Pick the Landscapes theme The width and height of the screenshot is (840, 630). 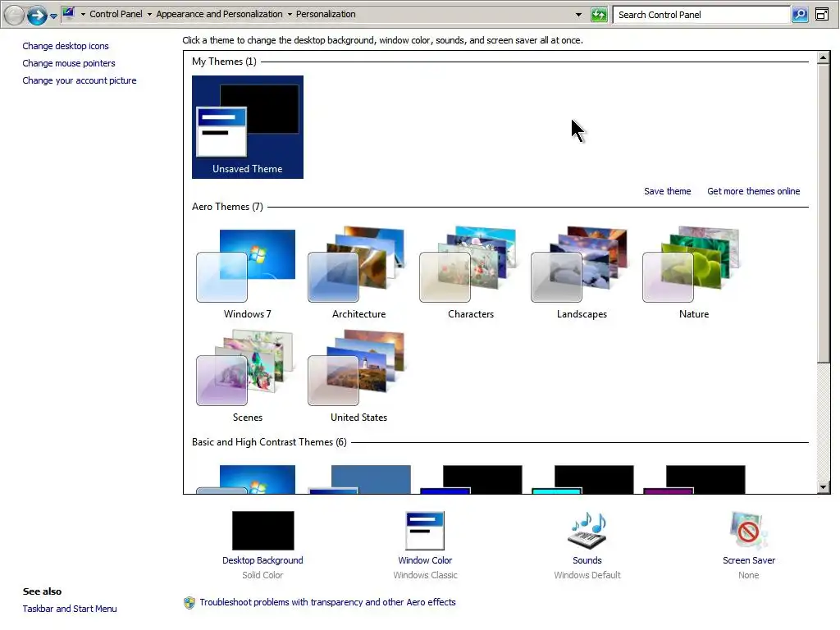tap(582, 273)
